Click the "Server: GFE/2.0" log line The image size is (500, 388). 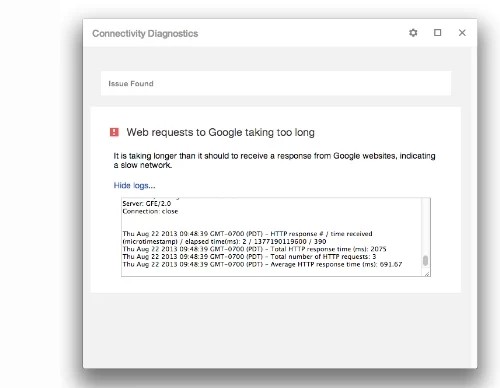tap(147, 203)
